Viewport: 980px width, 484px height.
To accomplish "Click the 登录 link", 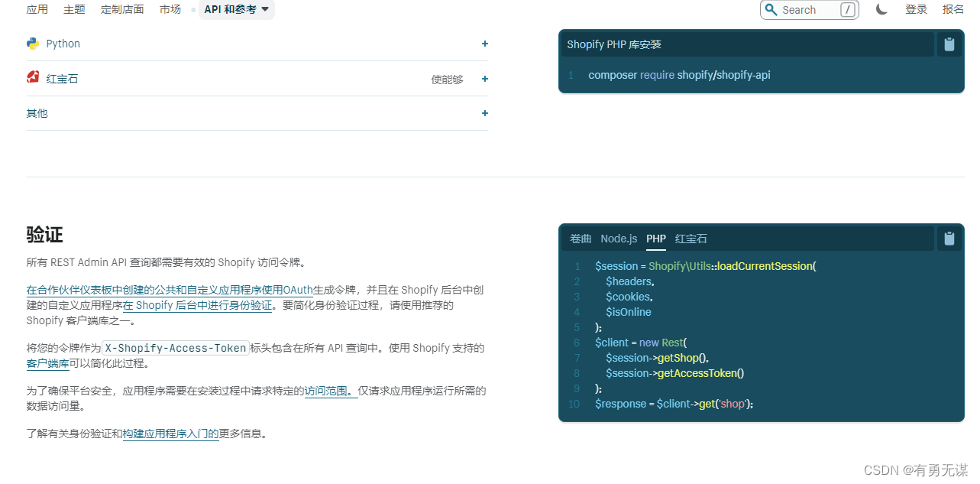I will click(x=916, y=9).
